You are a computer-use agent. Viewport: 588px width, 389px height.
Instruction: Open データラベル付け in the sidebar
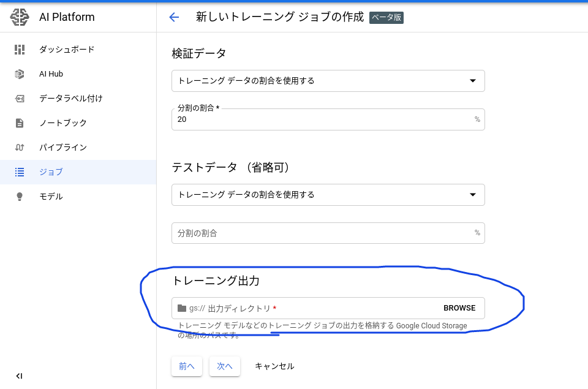78,98
